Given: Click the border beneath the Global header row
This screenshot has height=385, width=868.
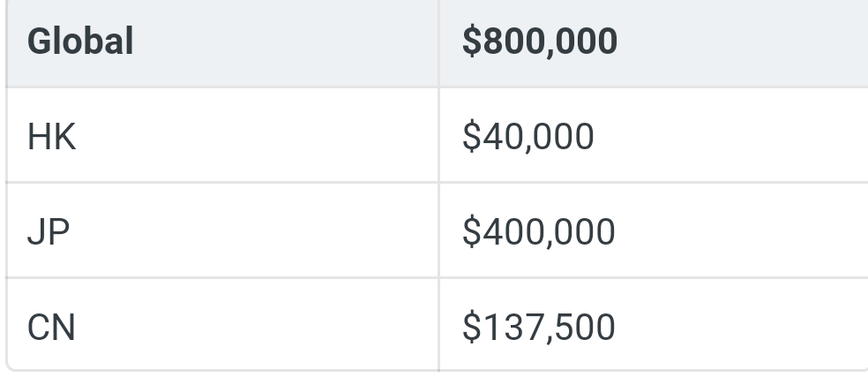Looking at the screenshot, I should tap(437, 87).
